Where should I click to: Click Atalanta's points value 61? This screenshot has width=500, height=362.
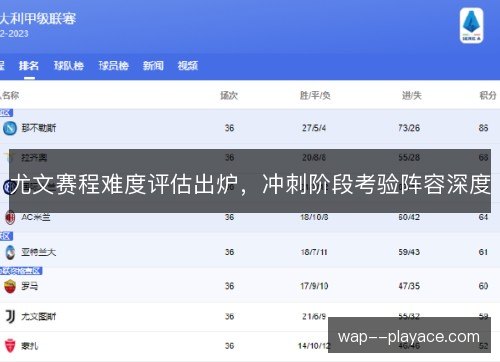[483, 252]
